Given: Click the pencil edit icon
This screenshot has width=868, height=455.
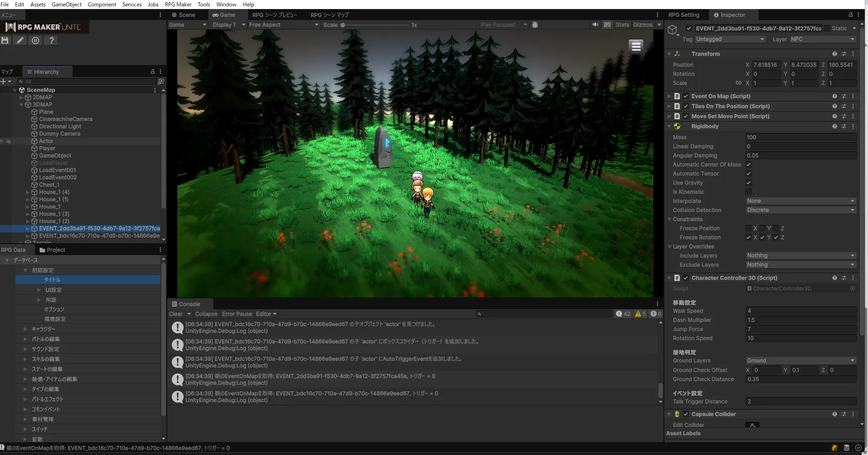Looking at the screenshot, I should click(x=20, y=41).
